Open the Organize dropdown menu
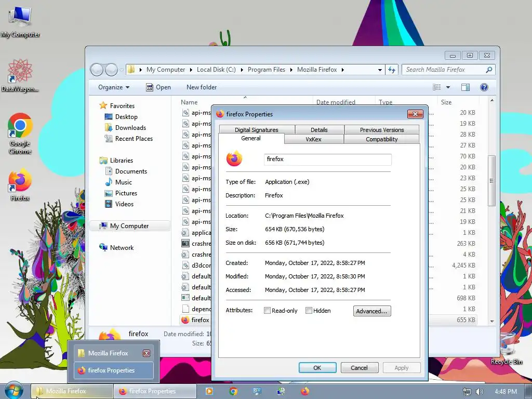Screen dimensions: 532x399 [x=114, y=87]
